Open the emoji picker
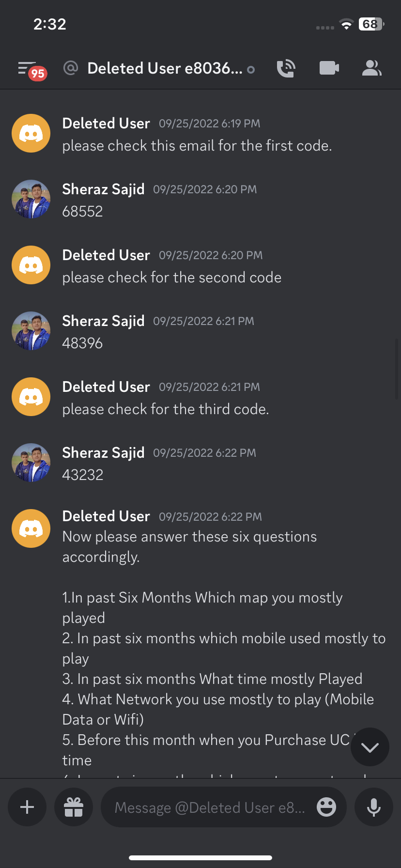 pos(326,807)
